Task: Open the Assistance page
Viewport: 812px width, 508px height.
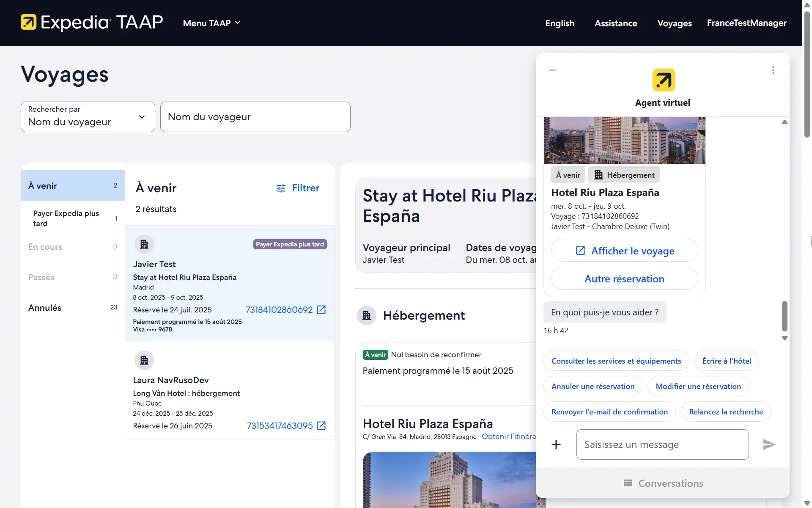Action: click(x=616, y=23)
